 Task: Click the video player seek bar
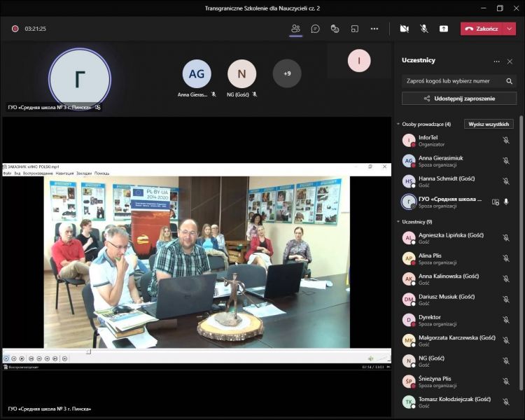click(x=196, y=351)
